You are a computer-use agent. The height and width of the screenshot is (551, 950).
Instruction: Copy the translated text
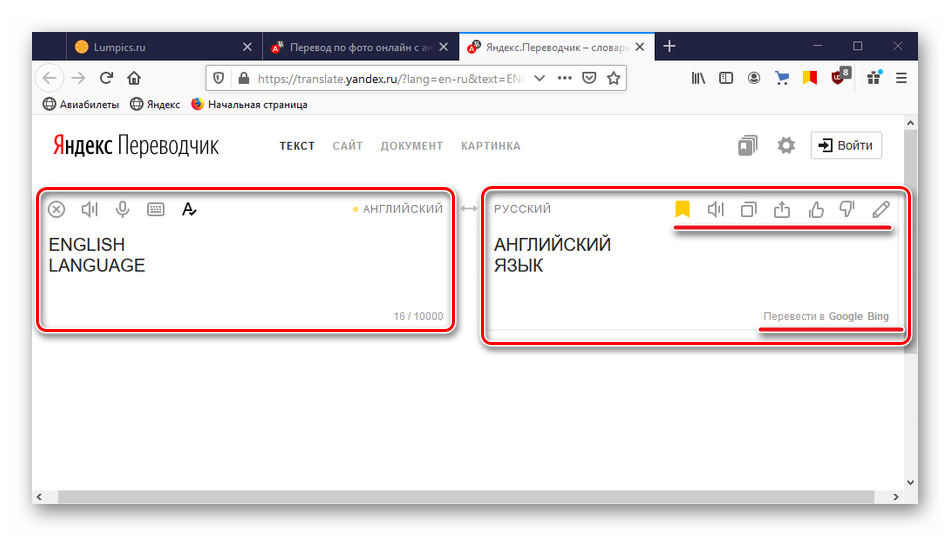(749, 209)
